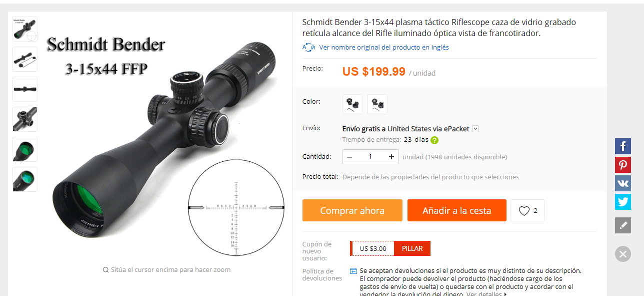Click the quantity input field
Screen dimensions: 644x296
[x=370, y=157]
